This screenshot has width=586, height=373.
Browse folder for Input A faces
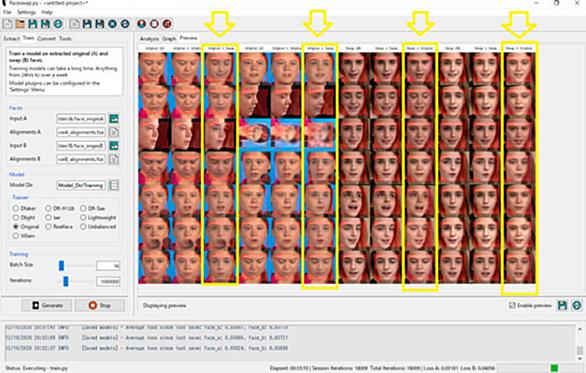pos(114,119)
